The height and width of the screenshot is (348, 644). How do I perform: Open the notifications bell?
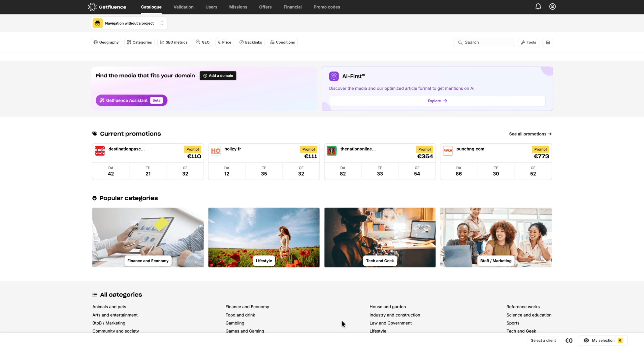(x=538, y=6)
